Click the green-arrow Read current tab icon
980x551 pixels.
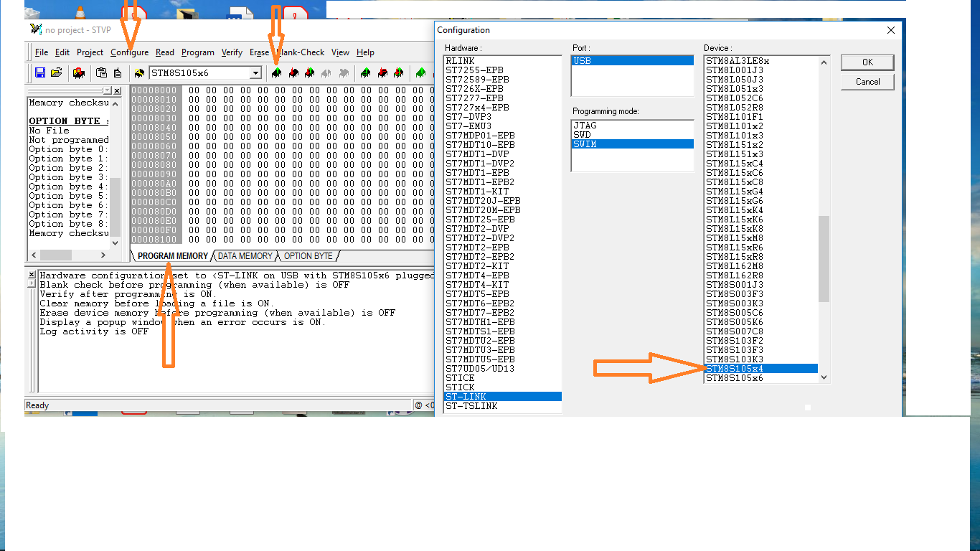click(x=276, y=72)
